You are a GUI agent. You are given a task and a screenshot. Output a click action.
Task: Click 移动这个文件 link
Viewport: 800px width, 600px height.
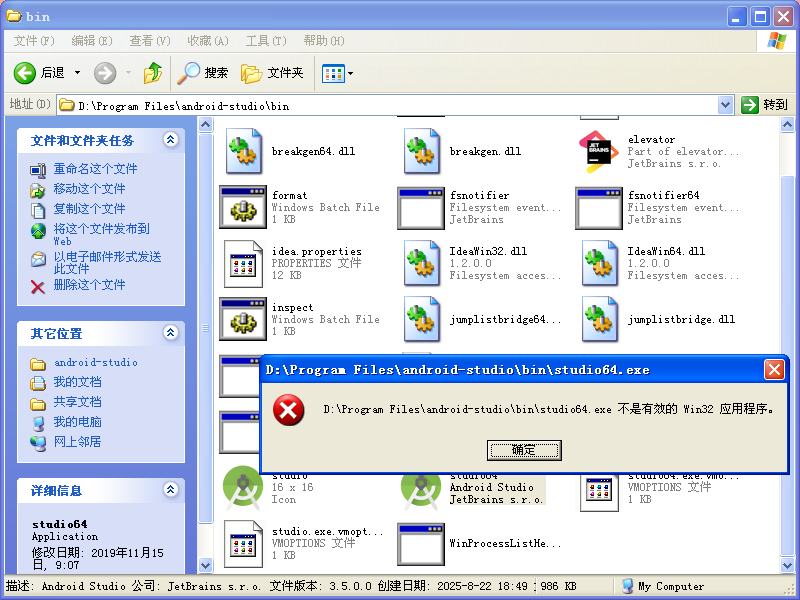(89, 189)
